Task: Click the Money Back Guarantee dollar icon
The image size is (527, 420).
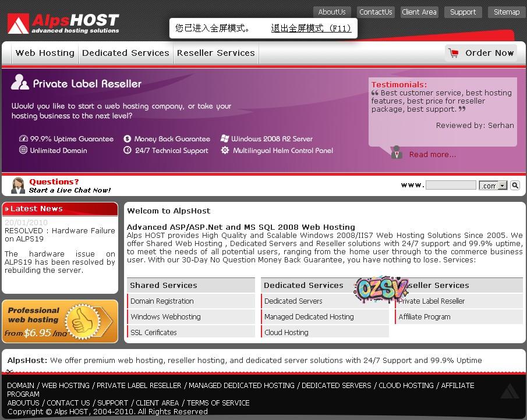Action: pyautogui.click(x=128, y=138)
